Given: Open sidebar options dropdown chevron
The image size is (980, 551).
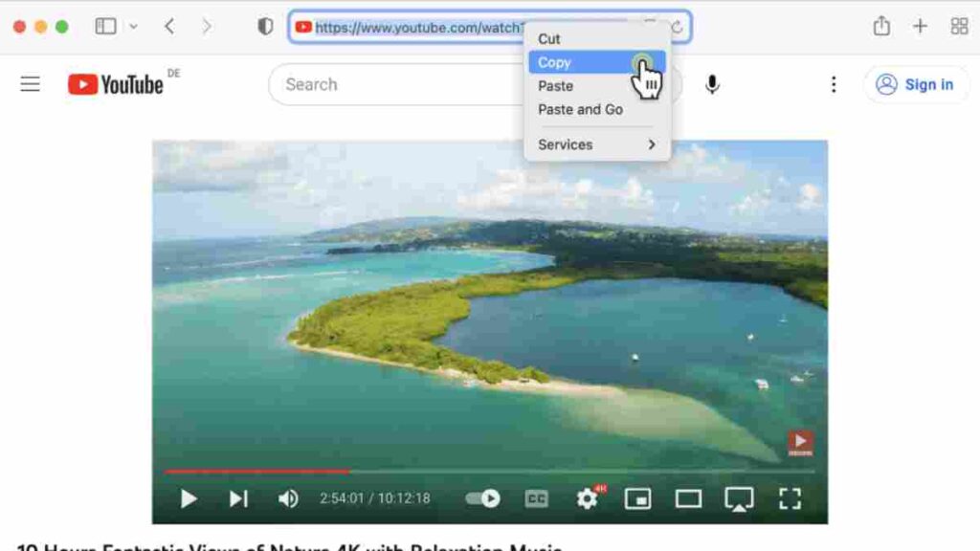Looking at the screenshot, I should coord(133,27).
